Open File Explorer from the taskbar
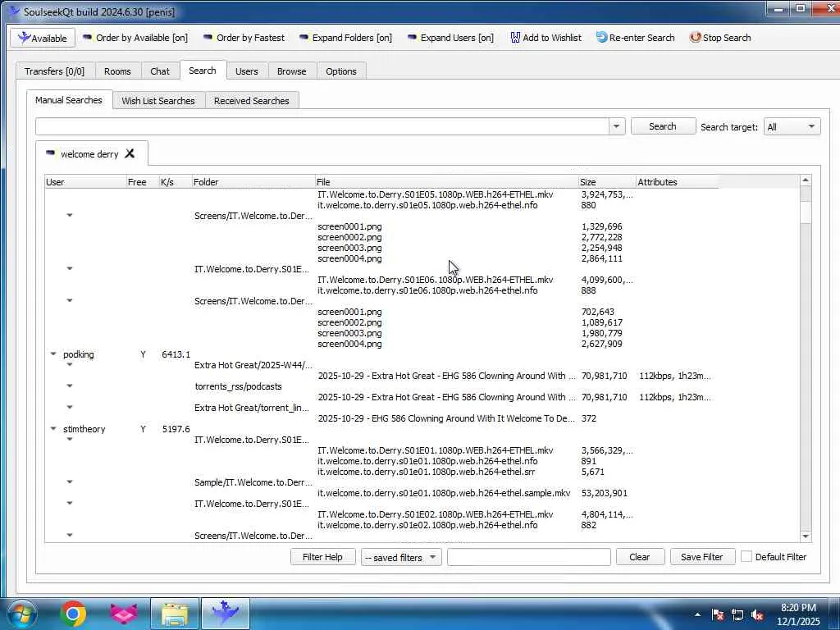 (x=175, y=614)
